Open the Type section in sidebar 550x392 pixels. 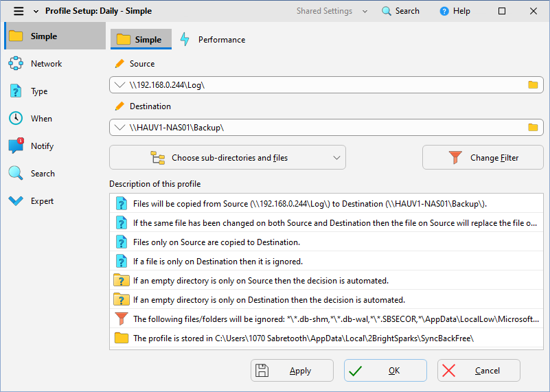click(38, 91)
